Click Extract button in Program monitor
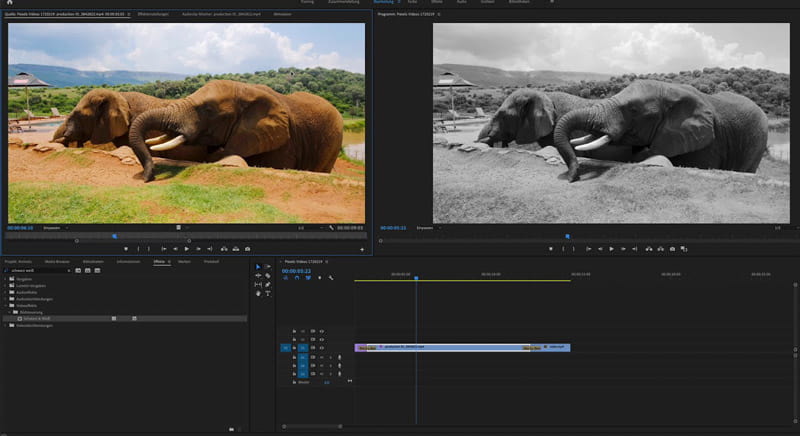 pyautogui.click(x=660, y=249)
